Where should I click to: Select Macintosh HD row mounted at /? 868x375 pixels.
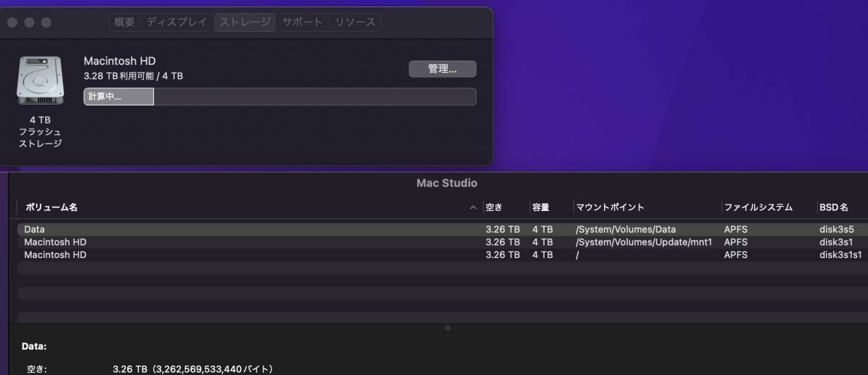(443, 255)
